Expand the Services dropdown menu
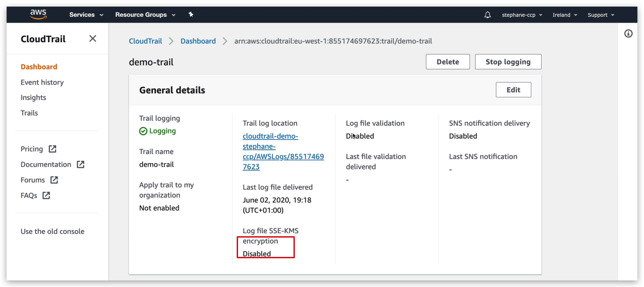644x287 pixels. click(86, 15)
